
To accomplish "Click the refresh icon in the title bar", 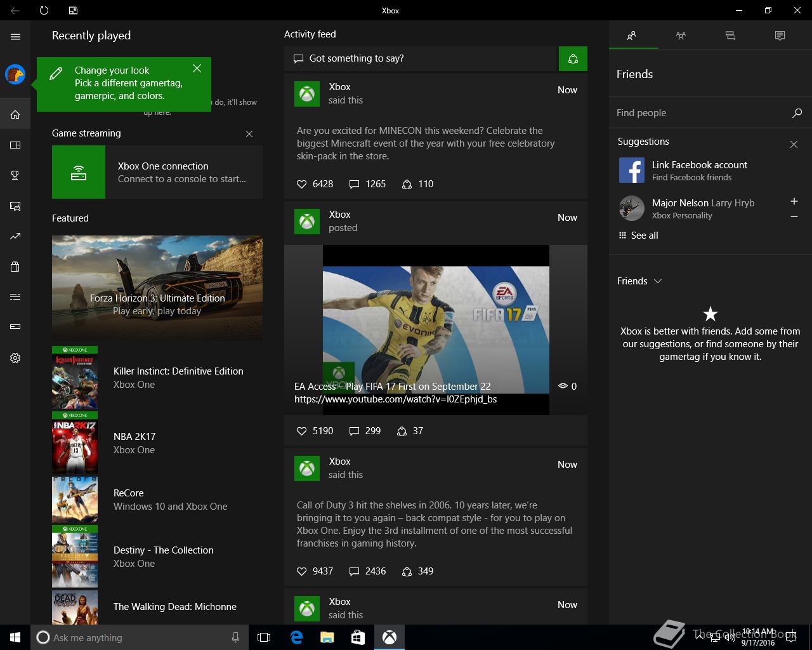I will tap(44, 10).
